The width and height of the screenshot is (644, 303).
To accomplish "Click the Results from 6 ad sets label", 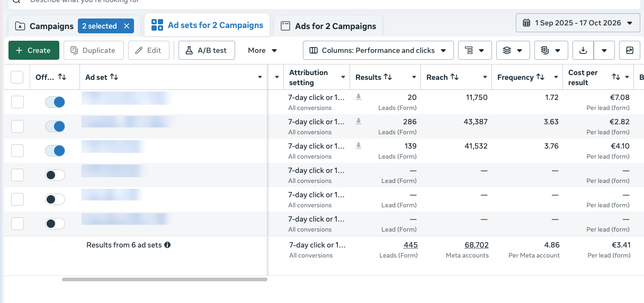I will click(124, 245).
